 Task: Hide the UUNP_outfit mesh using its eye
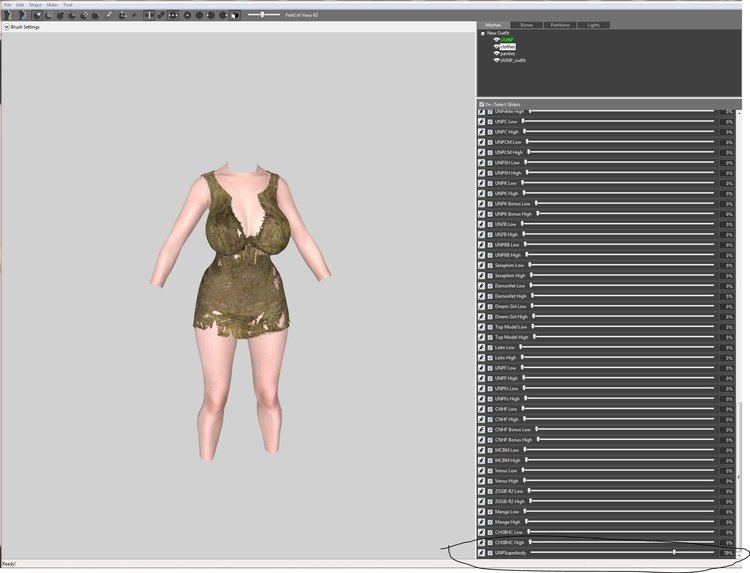pyautogui.click(x=496, y=60)
